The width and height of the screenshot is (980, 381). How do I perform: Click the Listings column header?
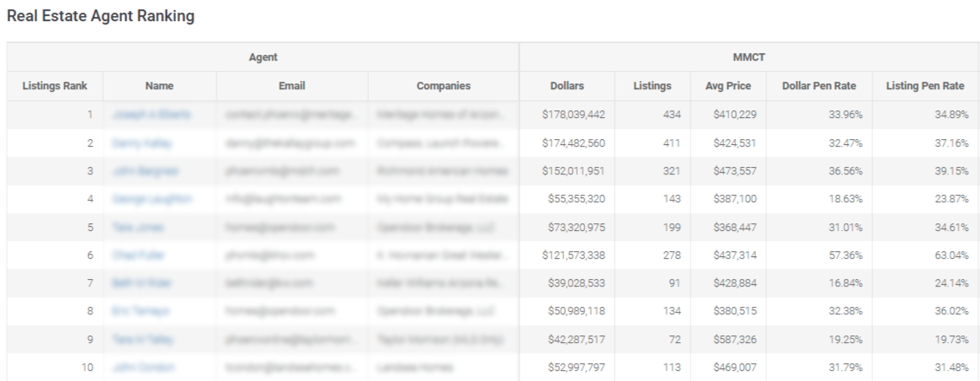pyautogui.click(x=652, y=86)
